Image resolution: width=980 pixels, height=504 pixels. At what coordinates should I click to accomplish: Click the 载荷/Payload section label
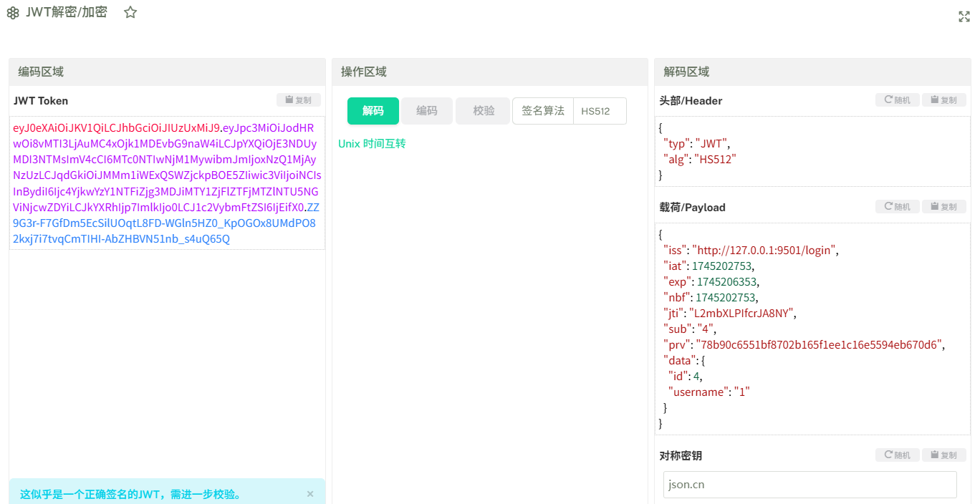(x=693, y=208)
